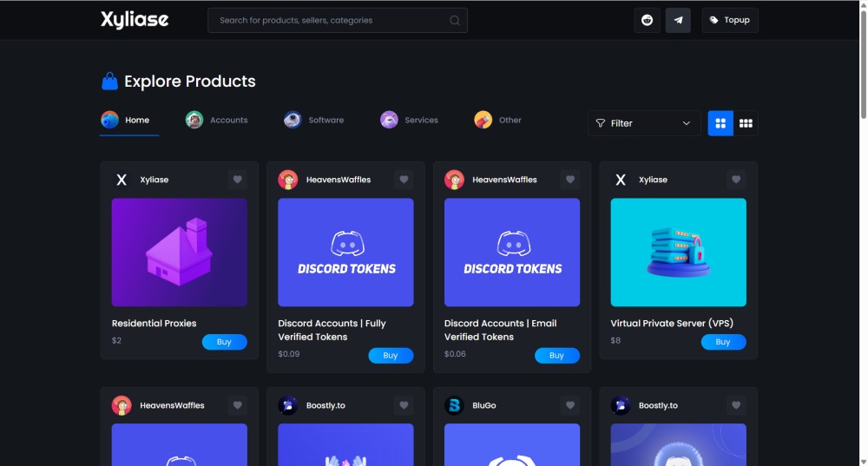Click the blue shopping bag icon

(x=109, y=82)
